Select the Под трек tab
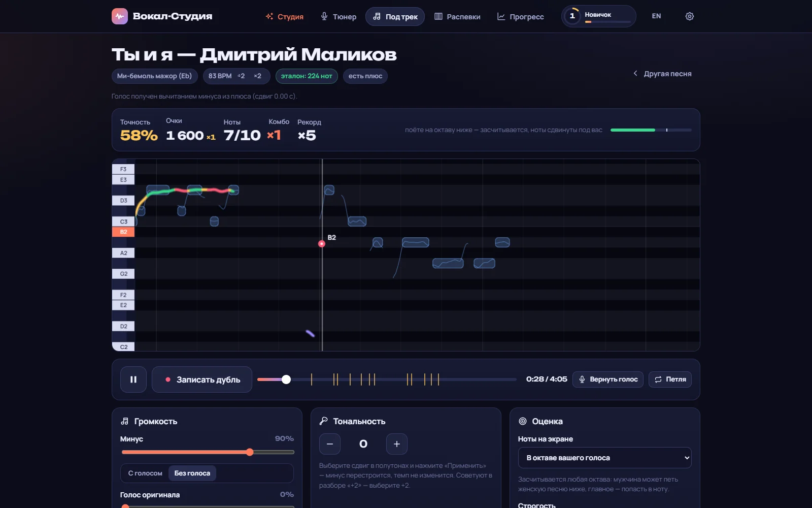This screenshot has height=508, width=812. pos(395,17)
